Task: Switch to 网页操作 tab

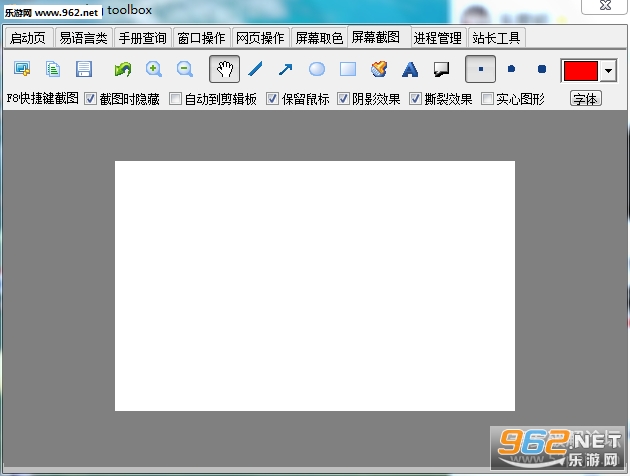Action: [260, 38]
